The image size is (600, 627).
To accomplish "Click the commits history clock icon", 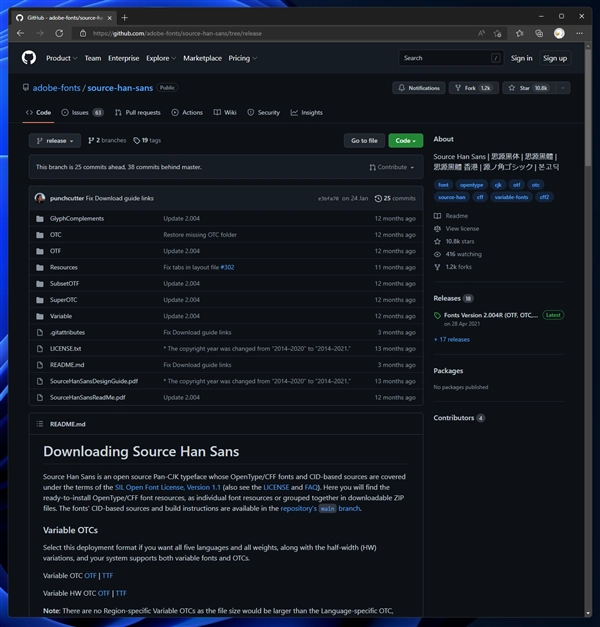I will (378, 198).
